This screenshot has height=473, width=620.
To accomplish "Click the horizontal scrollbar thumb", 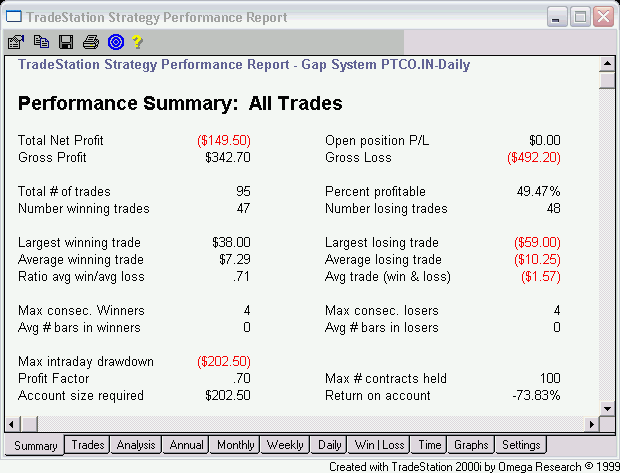I will tap(28, 425).
